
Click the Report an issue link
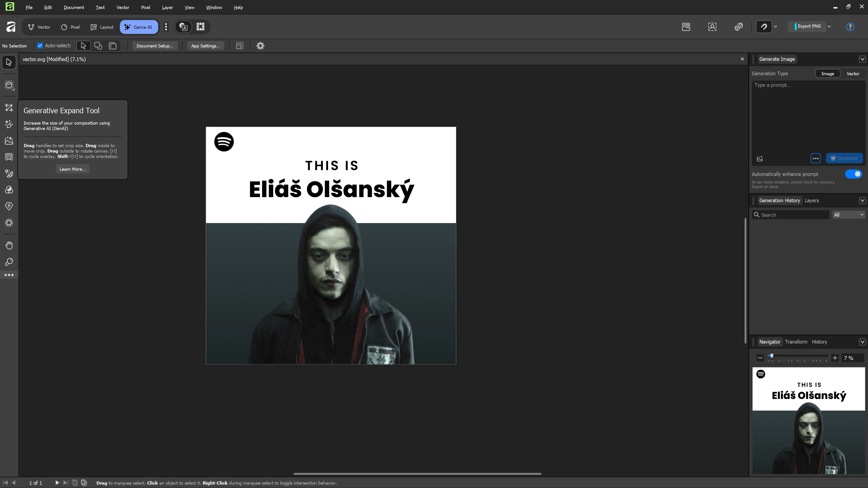pyautogui.click(x=765, y=187)
